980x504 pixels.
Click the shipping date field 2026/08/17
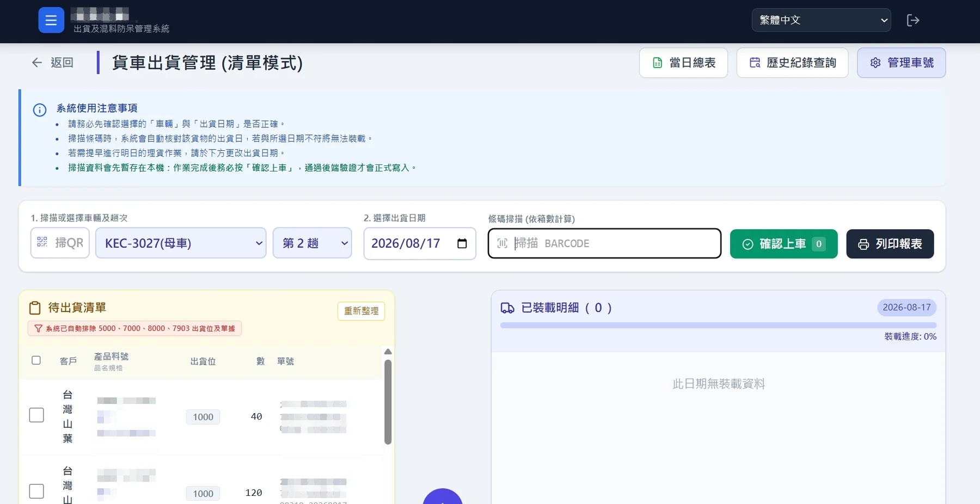pos(420,243)
